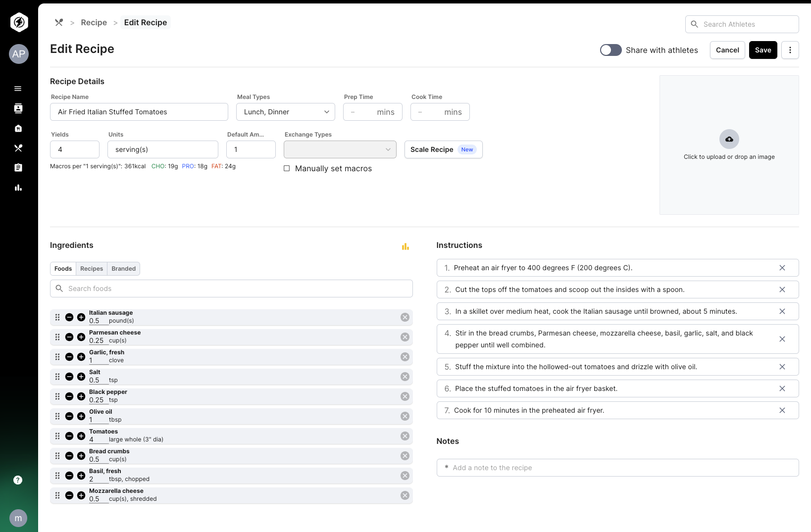Go to Recipe breadcrumb link
This screenshot has height=532, width=811.
[94, 22]
